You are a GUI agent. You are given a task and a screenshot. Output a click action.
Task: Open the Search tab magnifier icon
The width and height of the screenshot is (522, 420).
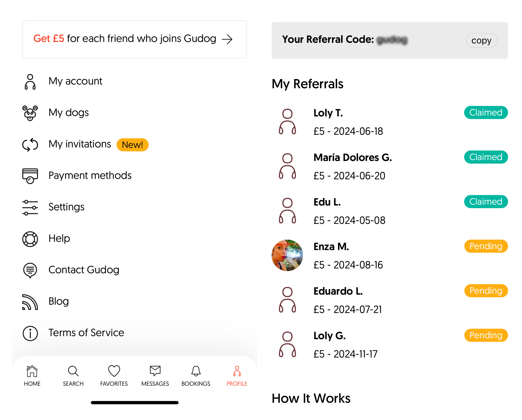pos(73,370)
